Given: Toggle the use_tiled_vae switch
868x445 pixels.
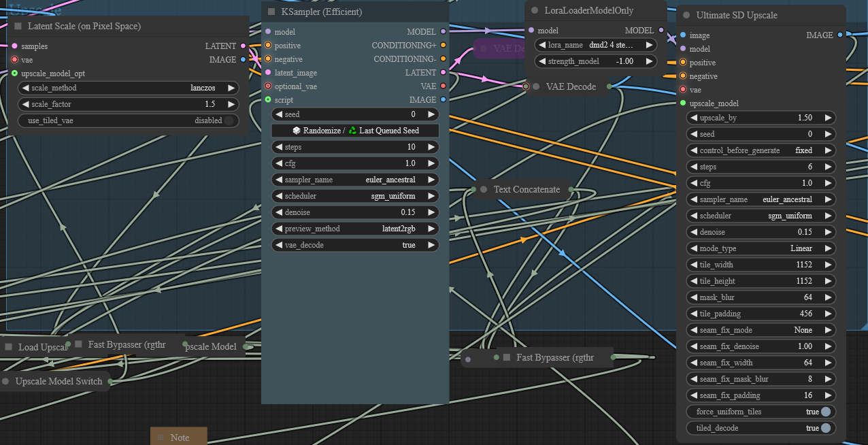Looking at the screenshot, I should point(229,120).
